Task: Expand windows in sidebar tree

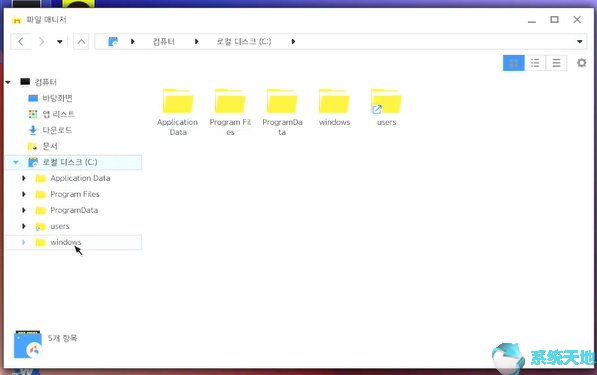Action: click(24, 242)
